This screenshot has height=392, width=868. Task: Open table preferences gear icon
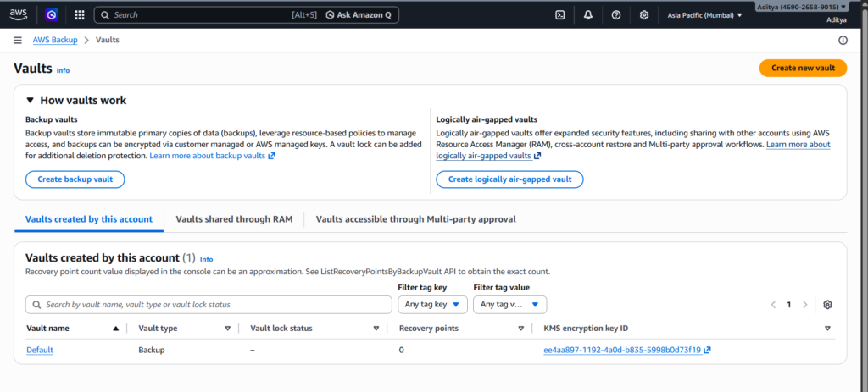pyautogui.click(x=828, y=305)
